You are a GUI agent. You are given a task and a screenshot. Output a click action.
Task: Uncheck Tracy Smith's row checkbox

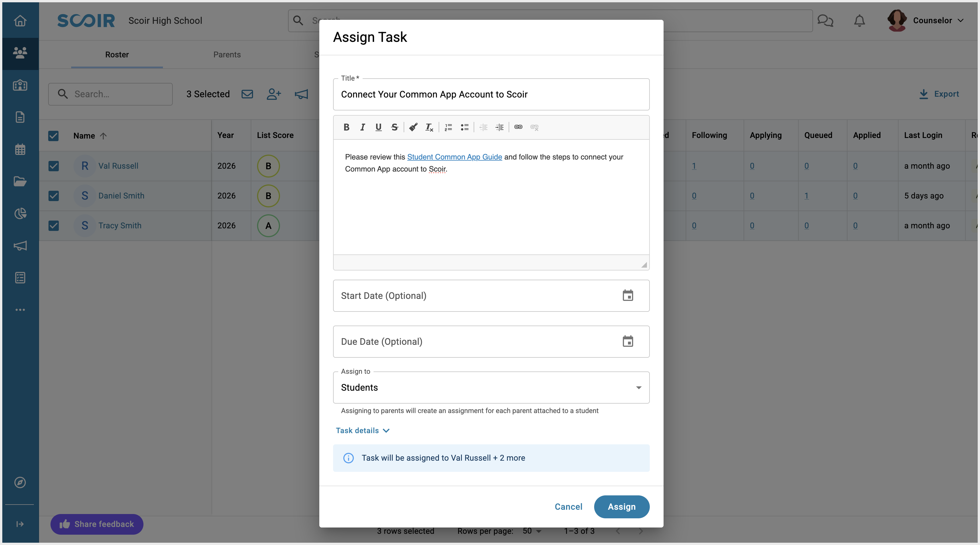point(53,225)
